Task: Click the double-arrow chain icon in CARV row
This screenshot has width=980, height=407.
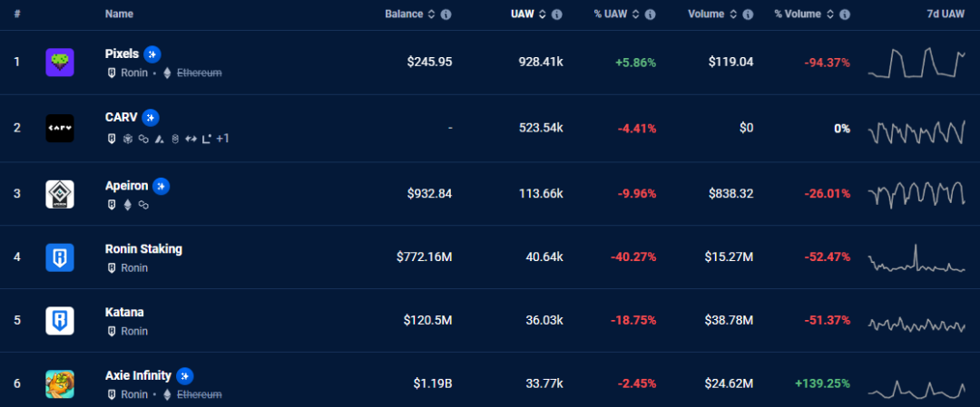Action: click(191, 139)
